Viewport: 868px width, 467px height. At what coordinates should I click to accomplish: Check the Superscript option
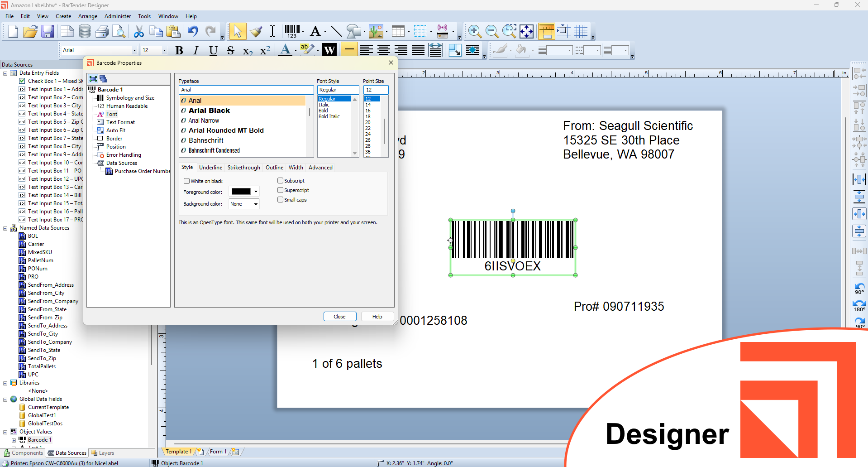(x=280, y=190)
